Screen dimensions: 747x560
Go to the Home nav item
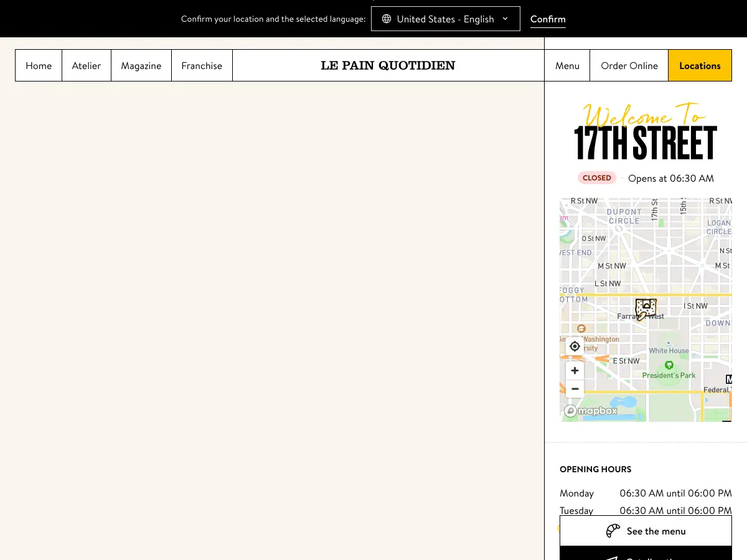tap(39, 65)
